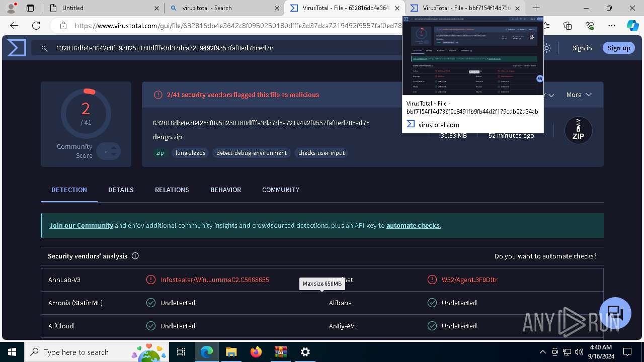Click the tab preview thumbnail
Screen dimensions: 644x362
point(473,56)
